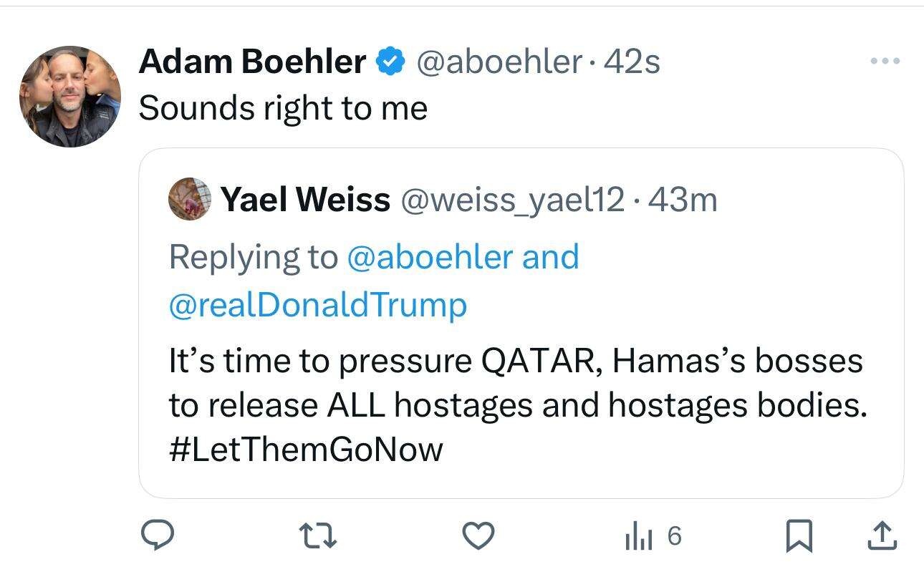Visit the Yael Weiss display name

(306, 200)
